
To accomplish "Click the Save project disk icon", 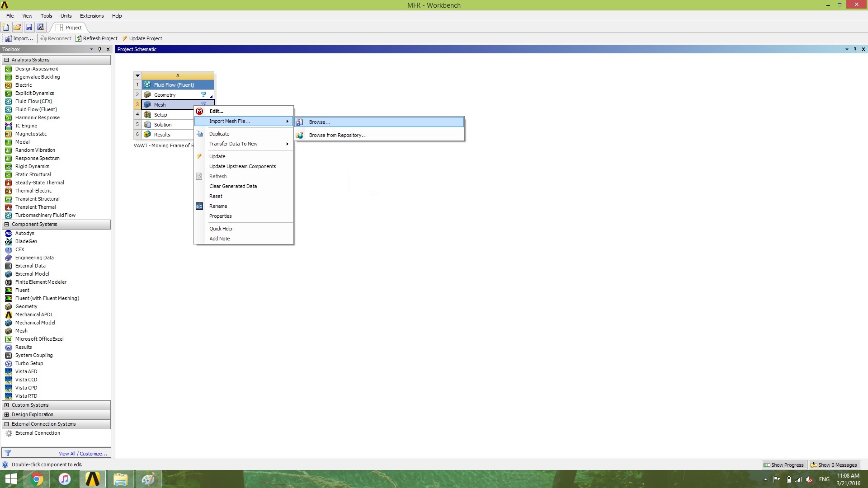I will point(29,27).
